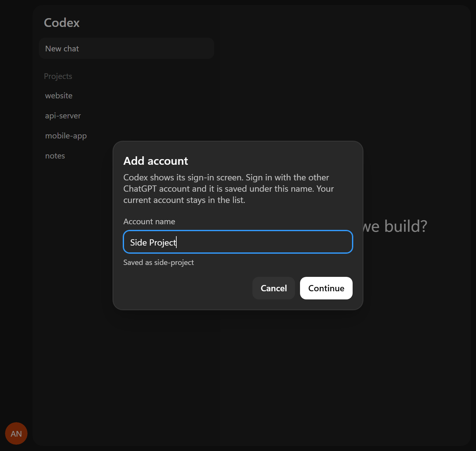Click the Add account dialog heading
The image size is (476, 451).
coord(156,161)
